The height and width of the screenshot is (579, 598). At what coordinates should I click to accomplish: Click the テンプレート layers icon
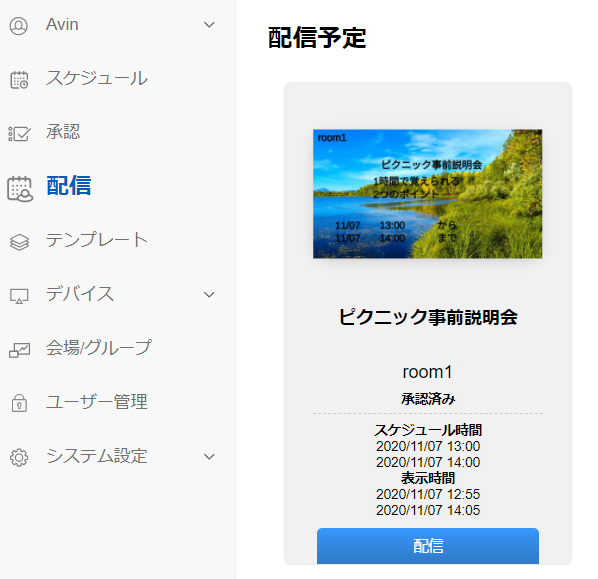(x=19, y=242)
